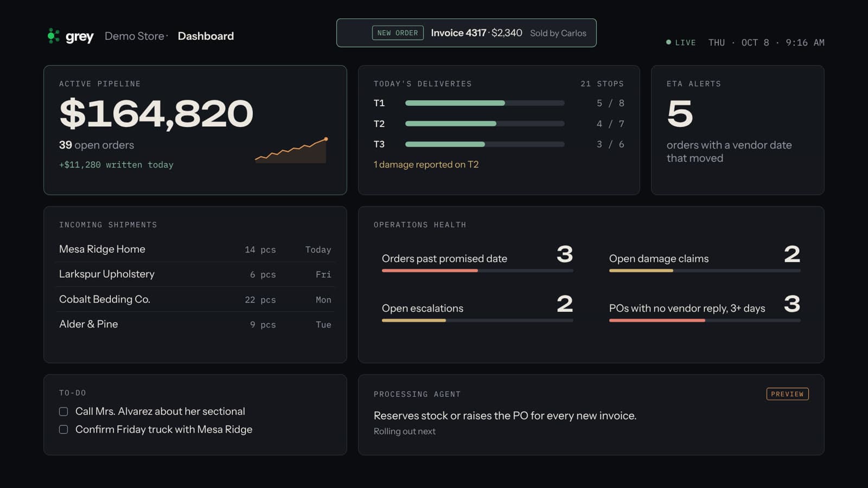Check the Call Mrs. Alvarez to-do checkbox
This screenshot has height=488, width=868.
tap(63, 412)
